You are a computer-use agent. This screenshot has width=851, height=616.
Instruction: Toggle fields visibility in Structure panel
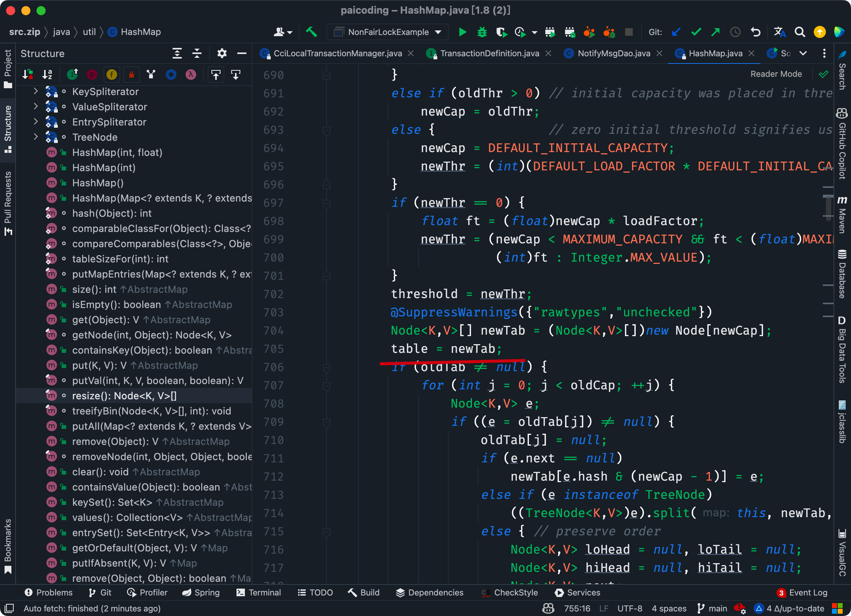click(111, 75)
